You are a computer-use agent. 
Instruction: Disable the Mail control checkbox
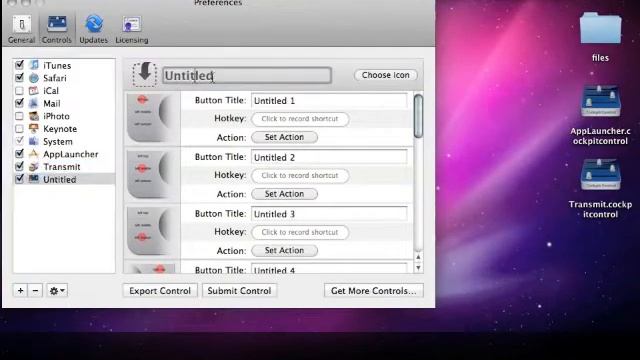pos(19,103)
